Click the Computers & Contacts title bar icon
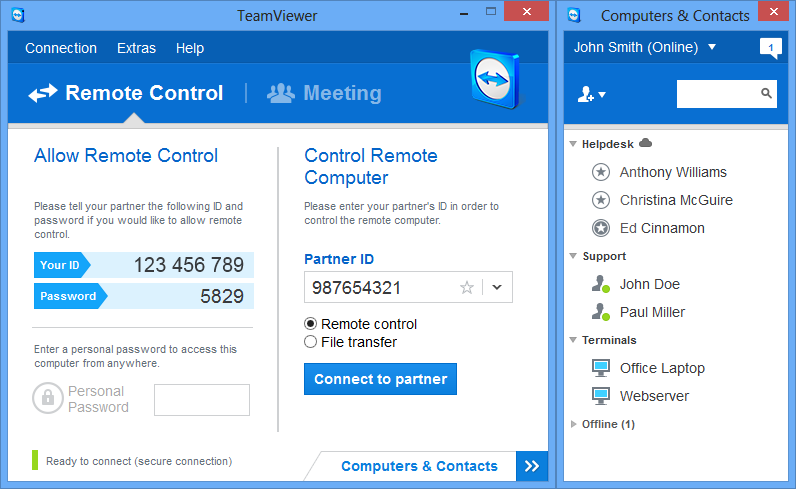 (x=574, y=15)
